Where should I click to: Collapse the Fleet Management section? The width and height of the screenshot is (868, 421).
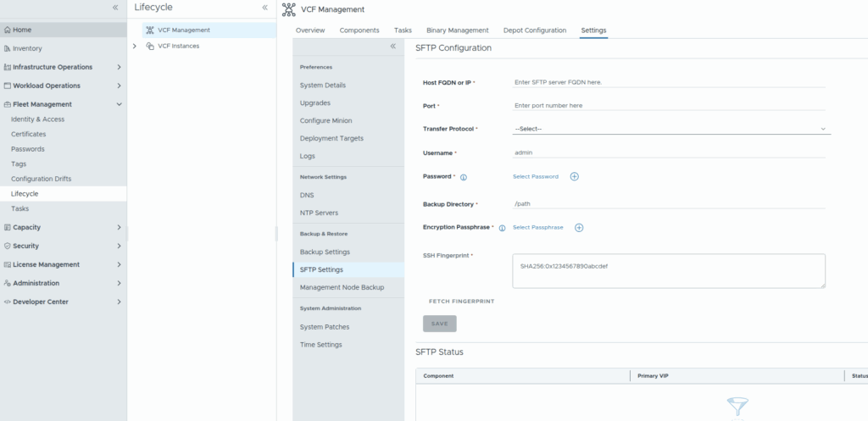coord(119,104)
